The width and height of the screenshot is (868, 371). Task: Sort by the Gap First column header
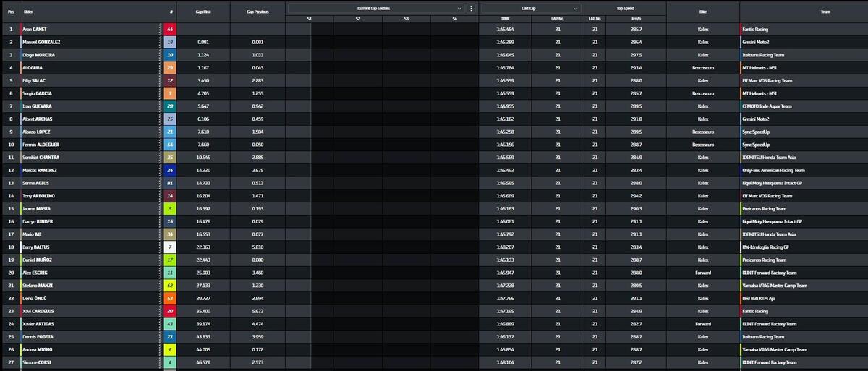pos(203,12)
